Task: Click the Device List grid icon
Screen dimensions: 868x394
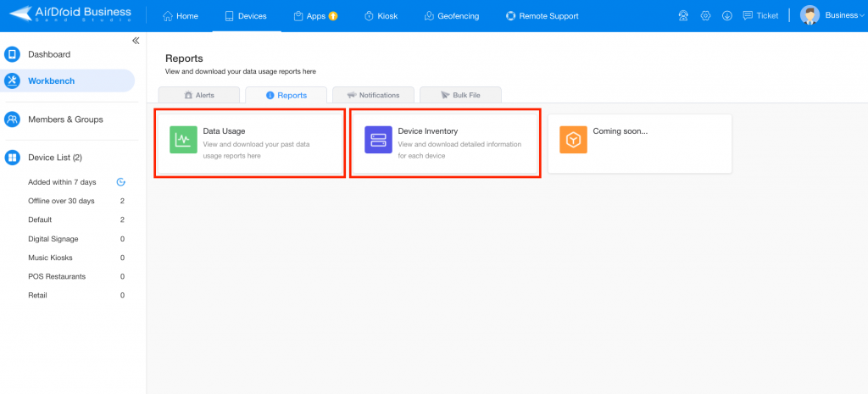Action: point(12,158)
